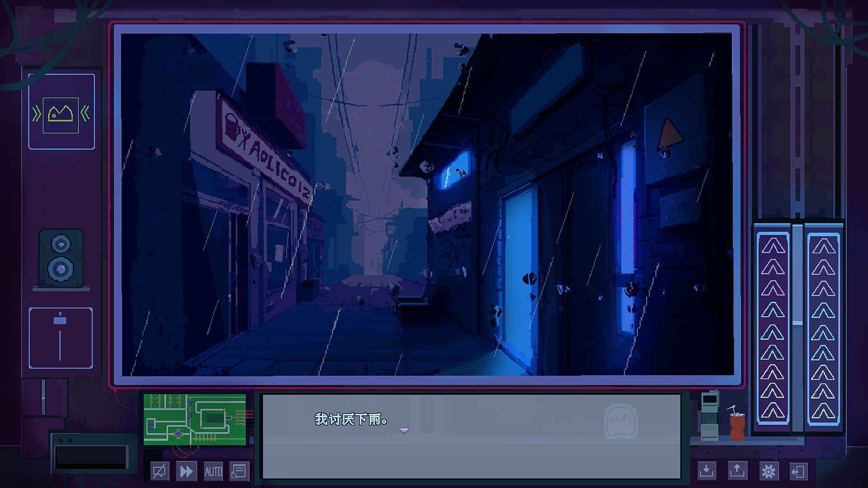Toggle AUTO play mode
This screenshot has height=488, width=868.
click(x=213, y=472)
